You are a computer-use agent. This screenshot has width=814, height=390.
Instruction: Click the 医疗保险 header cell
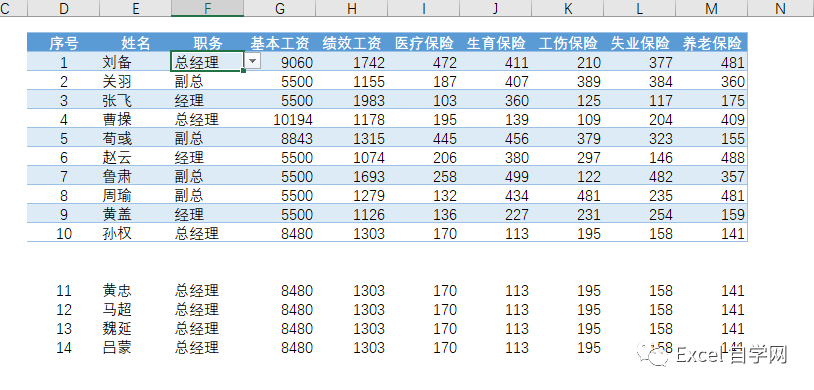[x=424, y=43]
